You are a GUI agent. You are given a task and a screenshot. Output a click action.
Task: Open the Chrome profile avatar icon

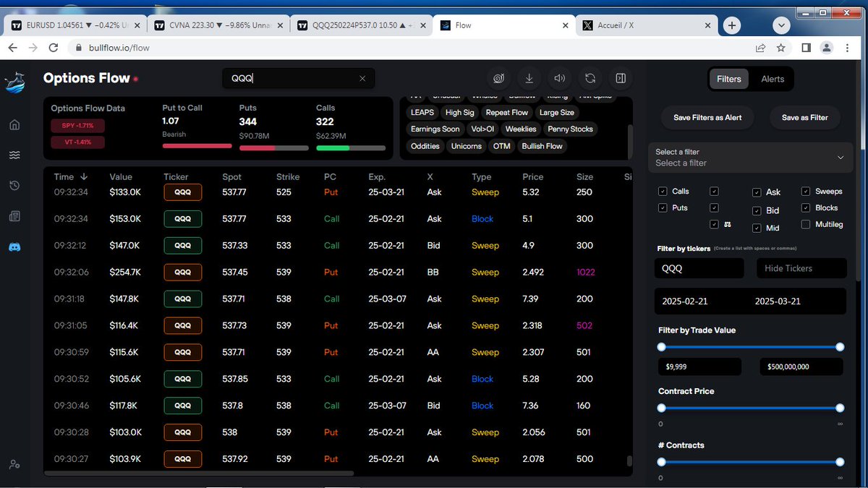pos(827,48)
